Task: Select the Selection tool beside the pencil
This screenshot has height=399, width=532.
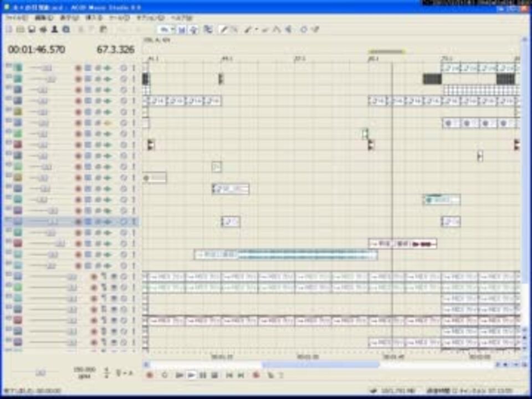Action: [x=234, y=29]
